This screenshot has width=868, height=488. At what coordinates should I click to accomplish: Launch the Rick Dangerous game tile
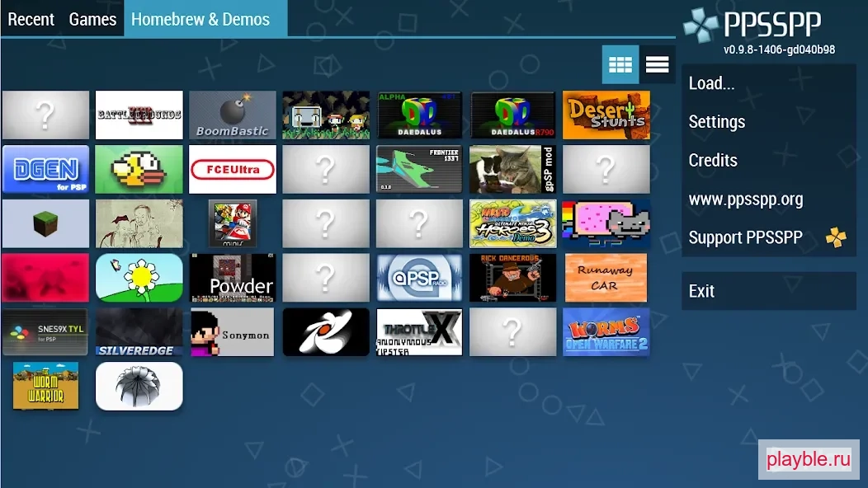512,278
